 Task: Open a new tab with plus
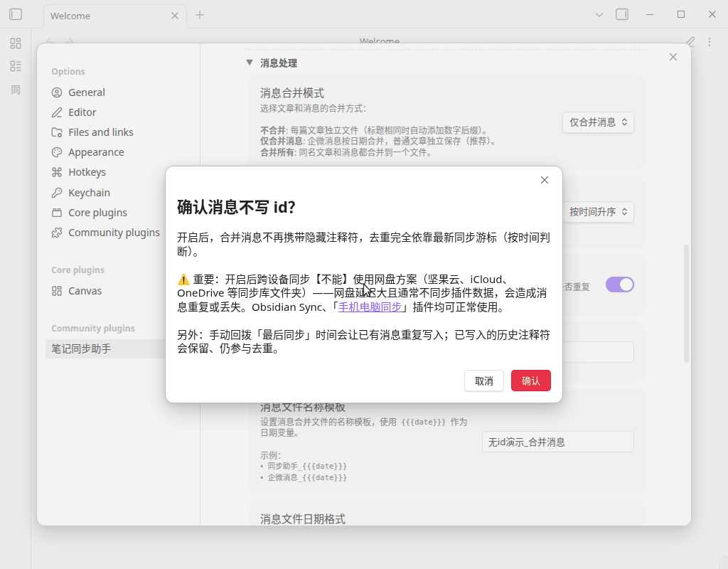[x=200, y=15]
